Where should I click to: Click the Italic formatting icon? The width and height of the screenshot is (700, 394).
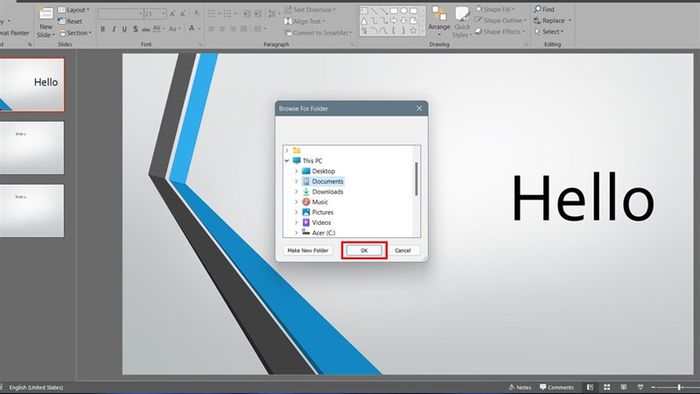pyautogui.click(x=114, y=29)
